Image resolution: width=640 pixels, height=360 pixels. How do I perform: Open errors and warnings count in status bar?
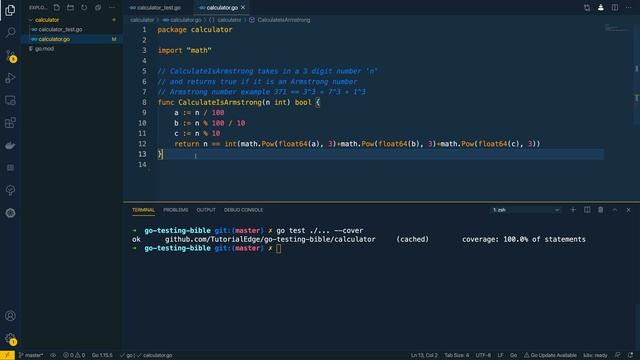click(74, 355)
